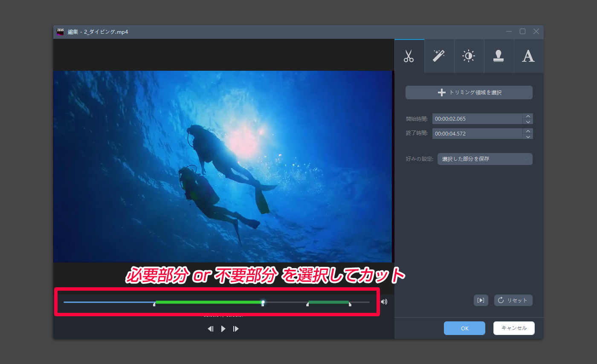
Task: Open the text overlay panel via the A icon
Action: tap(528, 56)
